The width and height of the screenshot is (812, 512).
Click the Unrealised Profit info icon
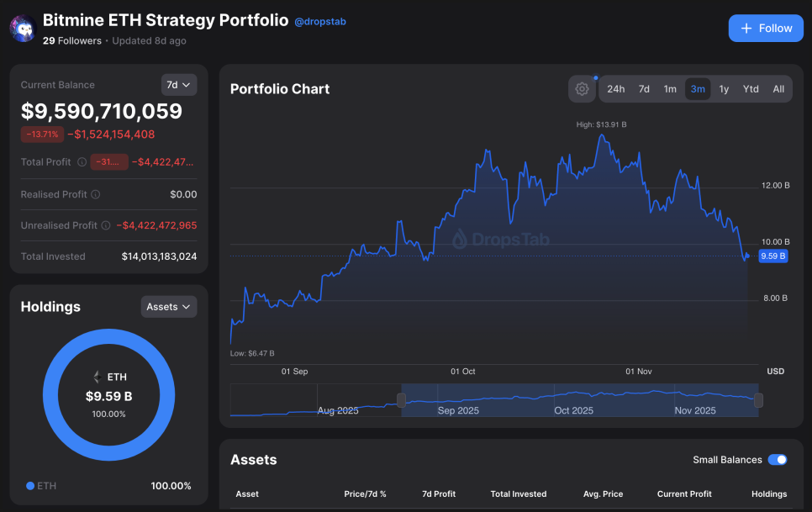[105, 225]
